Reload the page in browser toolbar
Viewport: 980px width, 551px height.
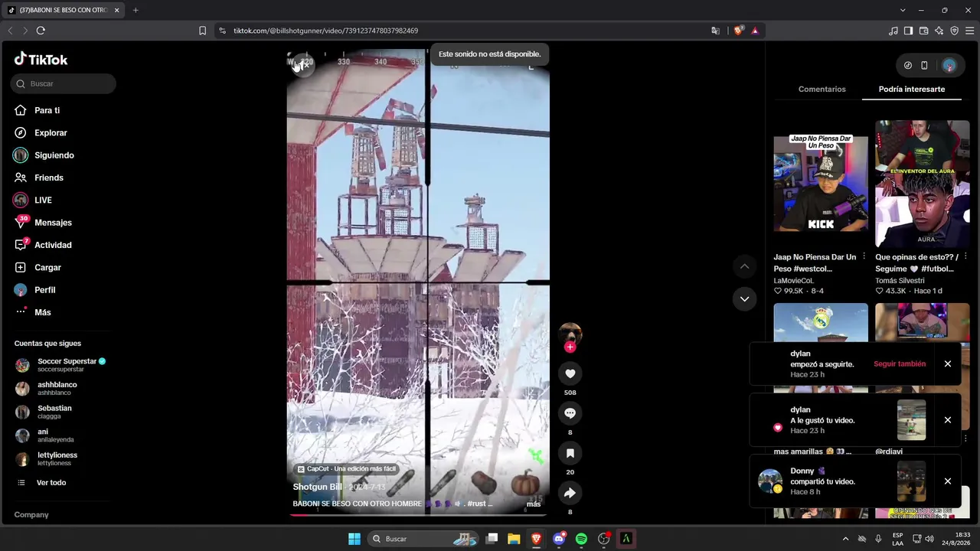[x=41, y=31]
